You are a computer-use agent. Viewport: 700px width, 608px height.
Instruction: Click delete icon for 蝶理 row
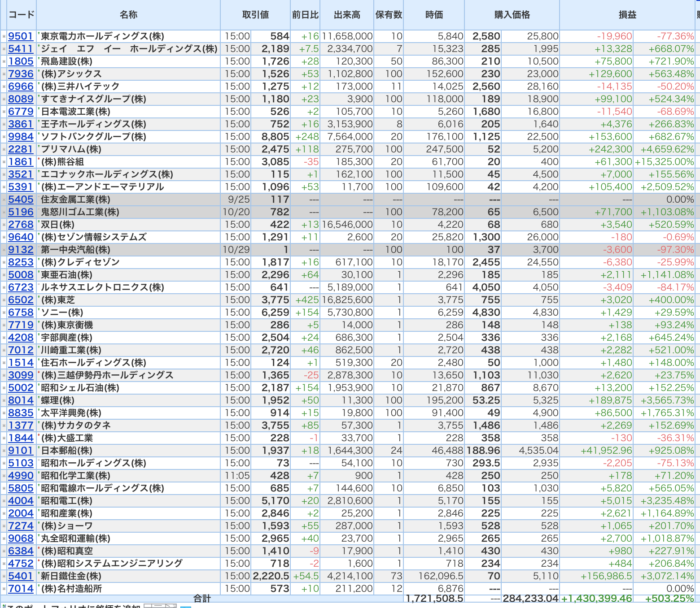[x=4, y=400]
